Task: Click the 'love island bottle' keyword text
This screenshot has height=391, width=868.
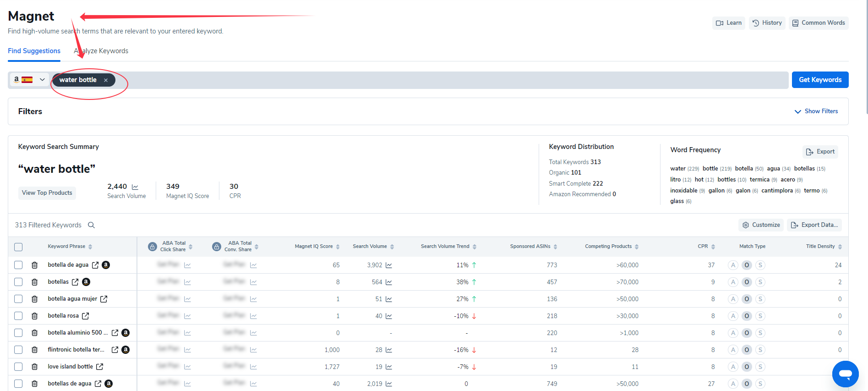Action: [70, 367]
